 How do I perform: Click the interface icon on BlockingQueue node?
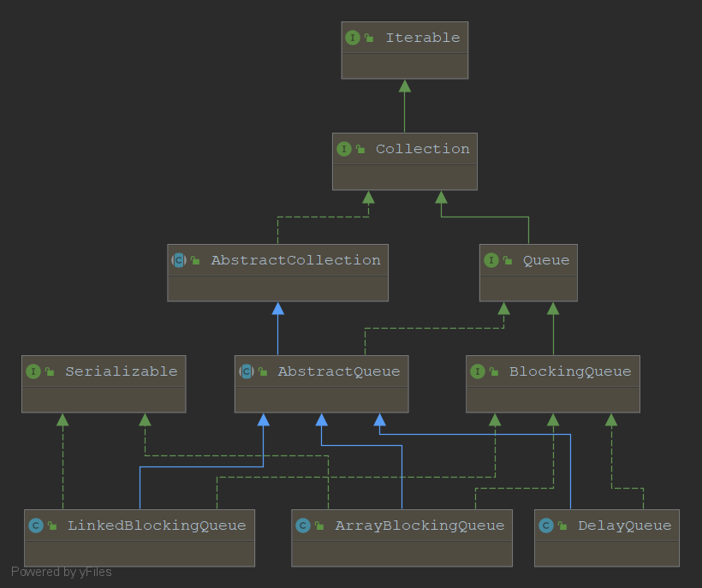coord(478,371)
